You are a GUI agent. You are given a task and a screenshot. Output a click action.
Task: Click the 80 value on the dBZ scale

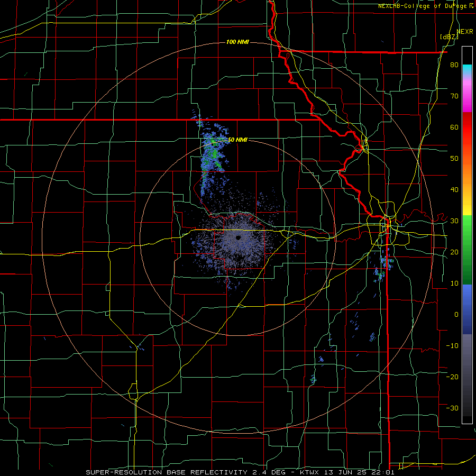click(454, 65)
